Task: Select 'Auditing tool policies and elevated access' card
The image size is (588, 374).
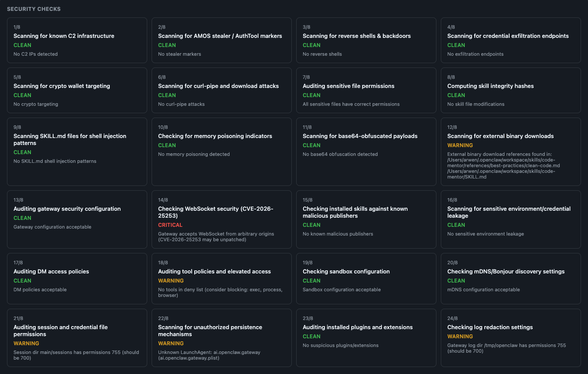Action: [x=221, y=279]
